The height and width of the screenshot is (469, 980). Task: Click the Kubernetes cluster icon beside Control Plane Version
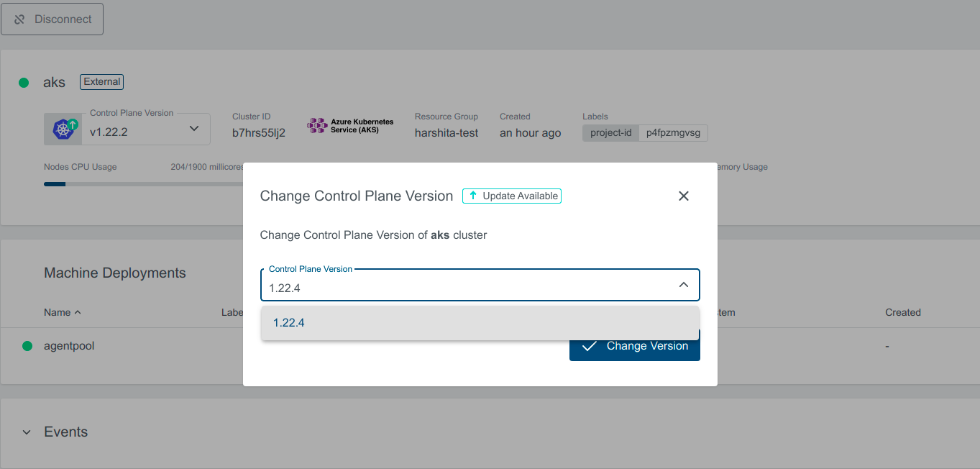coord(63,128)
